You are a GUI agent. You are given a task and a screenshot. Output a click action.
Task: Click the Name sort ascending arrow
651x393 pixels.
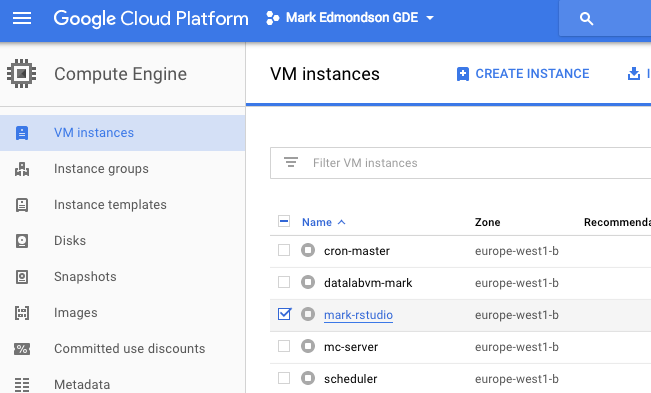pos(341,222)
